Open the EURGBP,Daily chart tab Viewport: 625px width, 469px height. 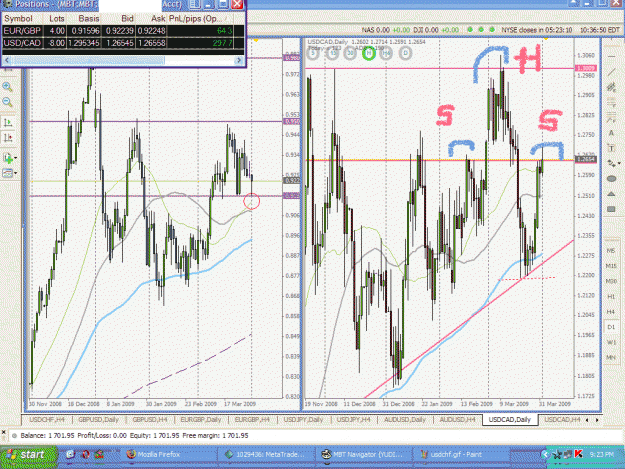click(x=200, y=420)
